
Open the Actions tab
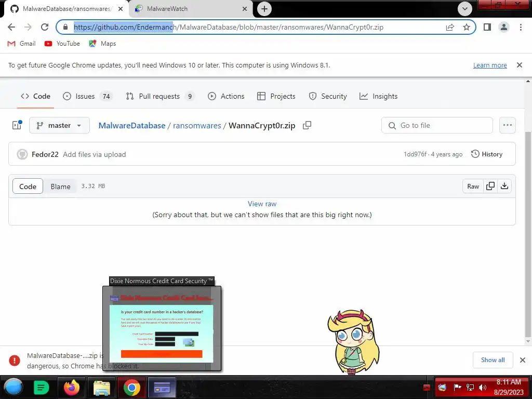pyautogui.click(x=226, y=96)
